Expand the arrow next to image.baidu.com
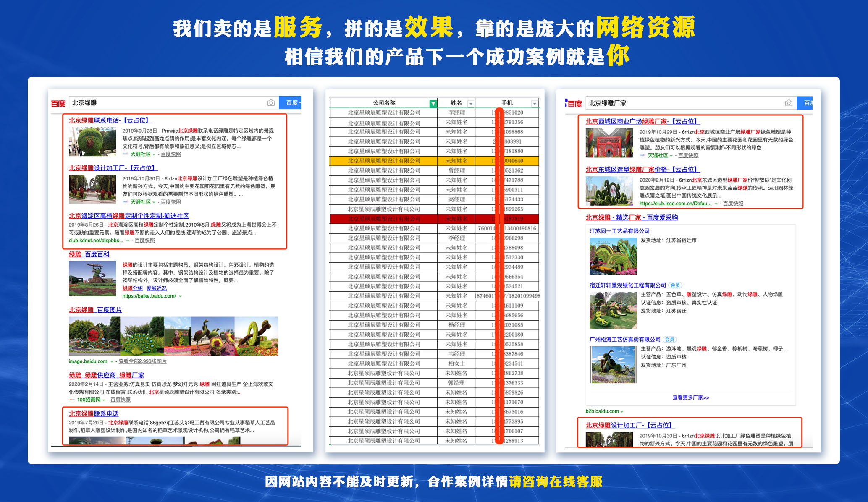The image size is (868, 502). tap(112, 361)
